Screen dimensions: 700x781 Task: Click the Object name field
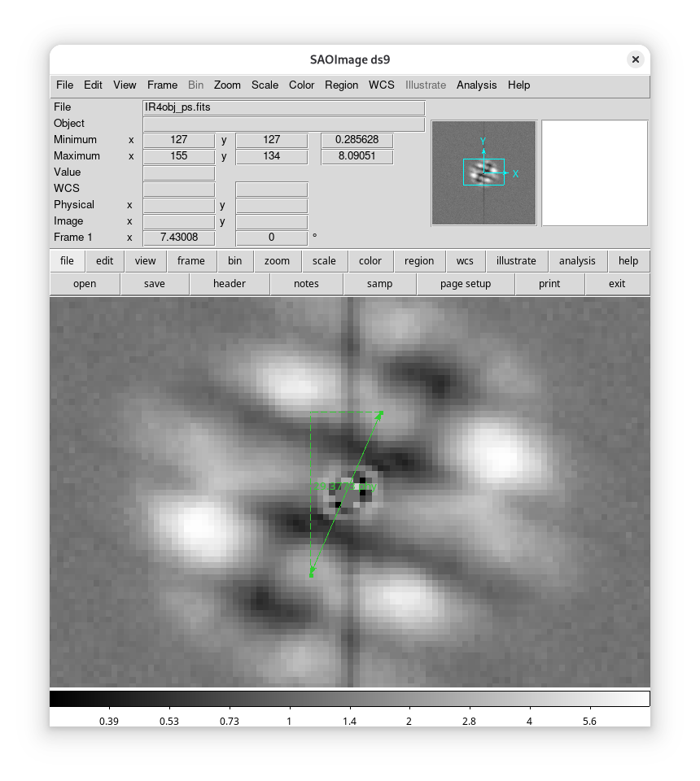[283, 124]
